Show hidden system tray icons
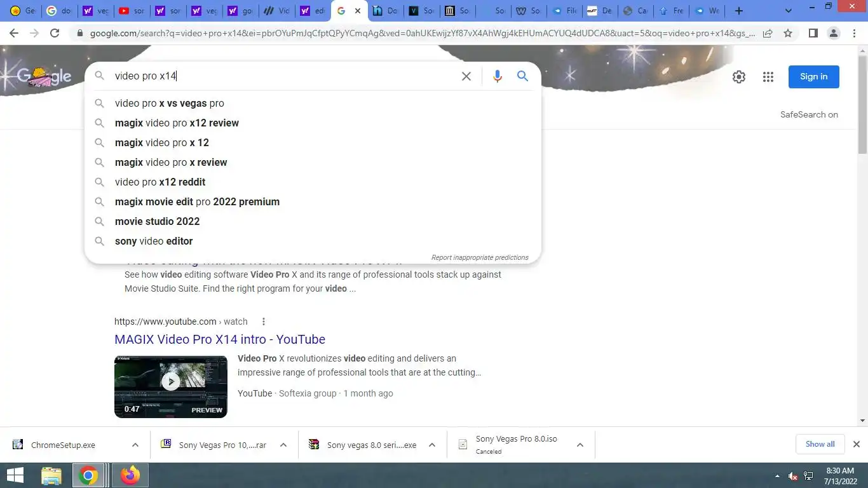The height and width of the screenshot is (488, 868). point(776,476)
